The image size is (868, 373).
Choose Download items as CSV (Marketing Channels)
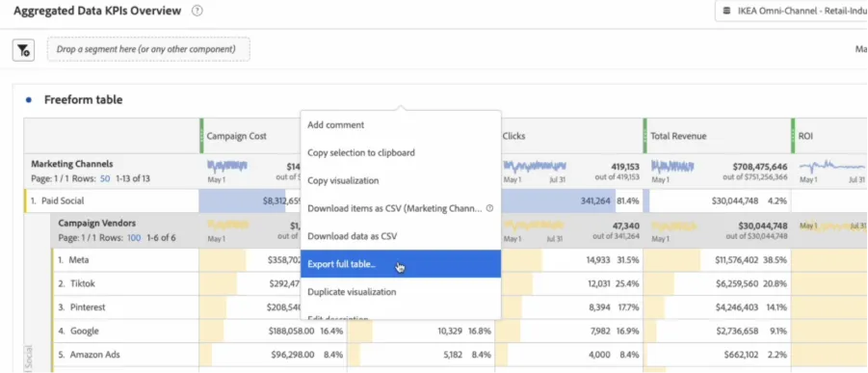point(401,208)
